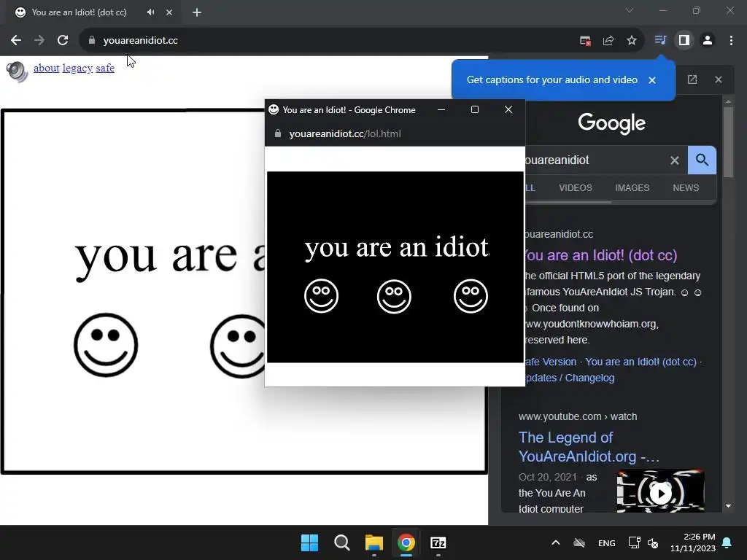
Task: Close the Google side panel
Action: click(x=719, y=79)
